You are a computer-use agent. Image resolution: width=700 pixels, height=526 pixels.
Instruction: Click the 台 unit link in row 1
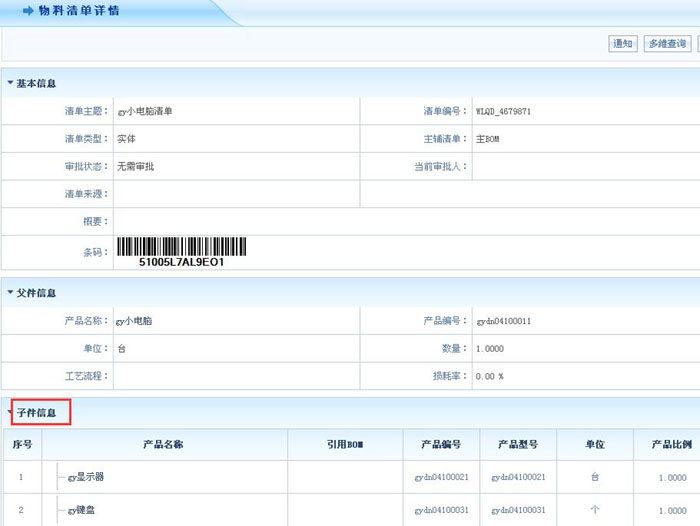(595, 478)
